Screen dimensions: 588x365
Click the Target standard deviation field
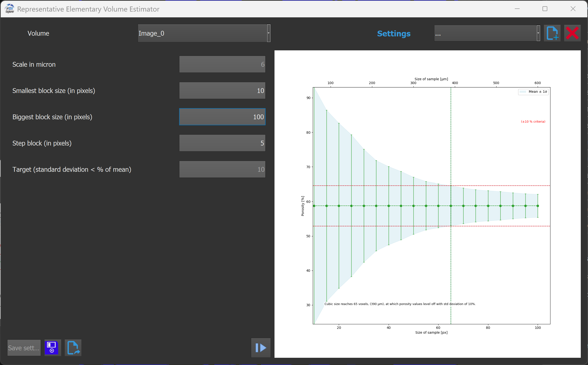tap(222, 169)
